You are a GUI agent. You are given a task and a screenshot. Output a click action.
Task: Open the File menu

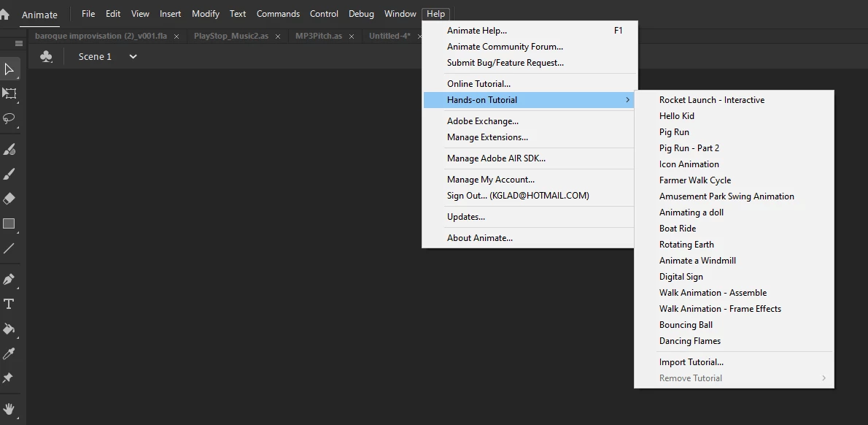coord(88,14)
